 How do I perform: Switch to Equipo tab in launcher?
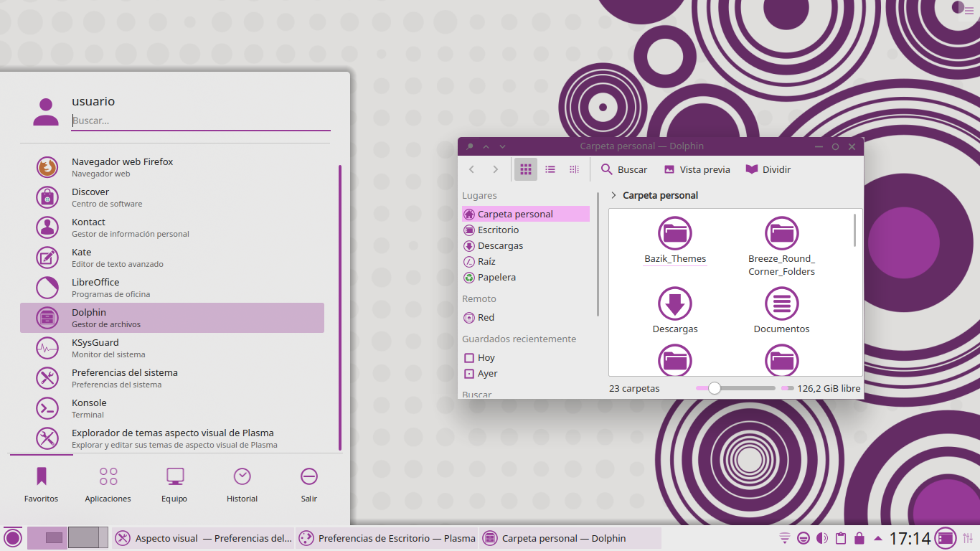click(x=174, y=484)
